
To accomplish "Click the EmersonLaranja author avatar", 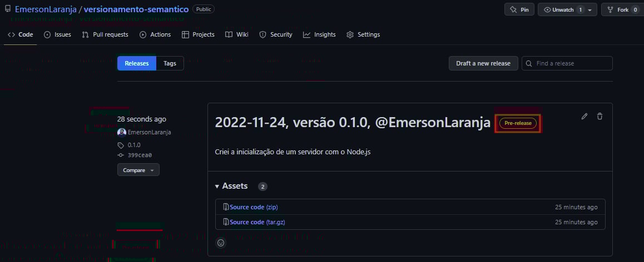I will [122, 132].
